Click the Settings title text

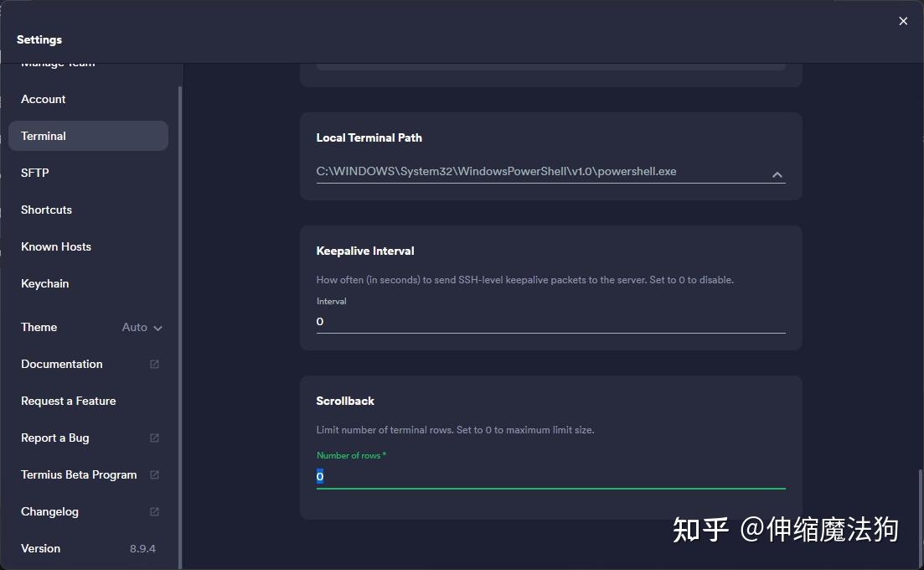[x=39, y=39]
